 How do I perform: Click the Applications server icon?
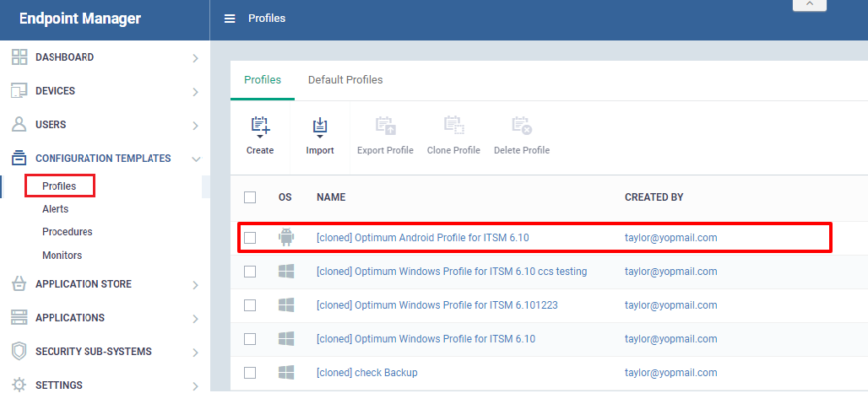tap(19, 318)
